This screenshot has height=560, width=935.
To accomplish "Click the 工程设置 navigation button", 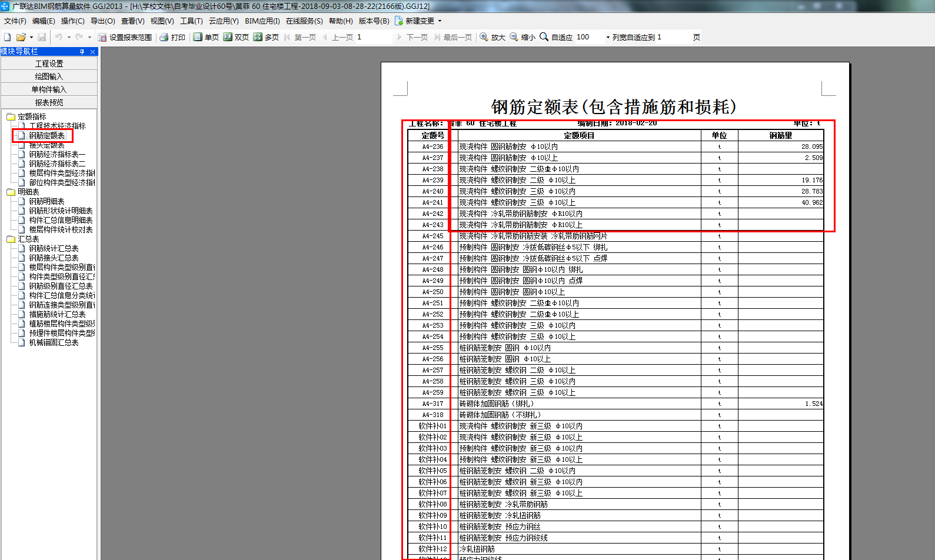I will point(49,64).
